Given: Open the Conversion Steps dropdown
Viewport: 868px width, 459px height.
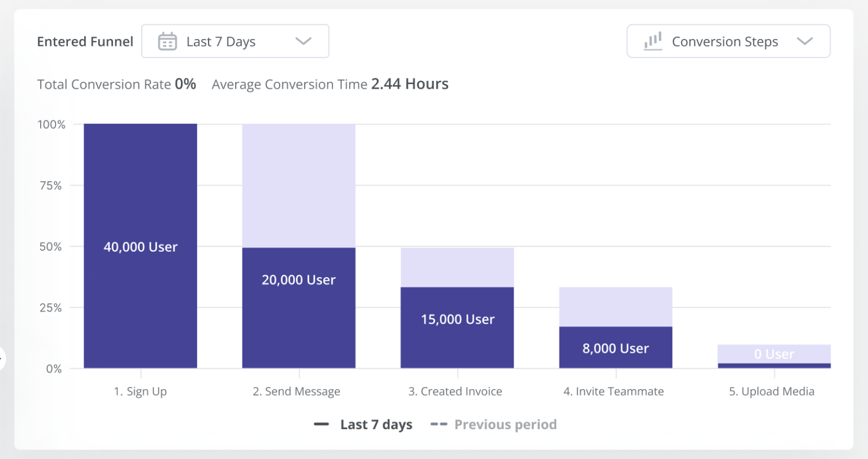Looking at the screenshot, I should (x=728, y=41).
